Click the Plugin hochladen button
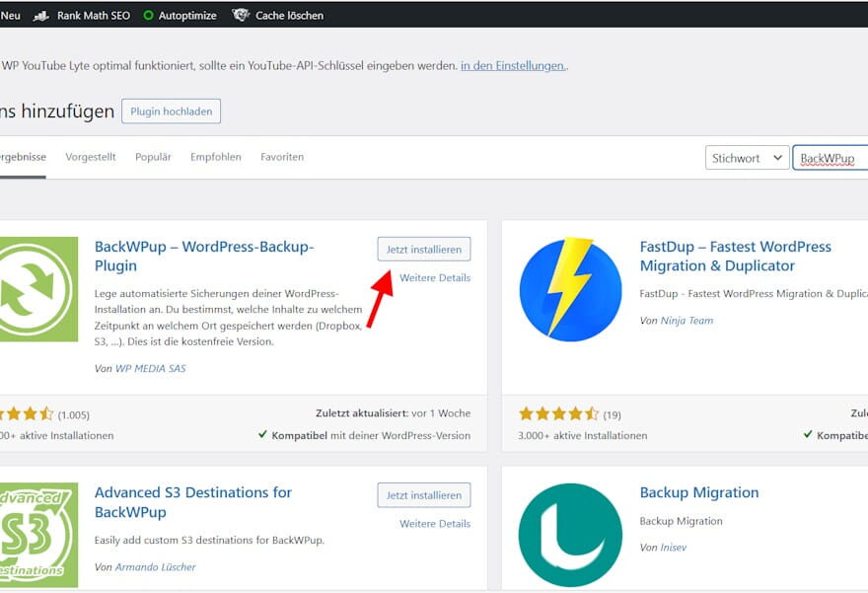 point(171,111)
